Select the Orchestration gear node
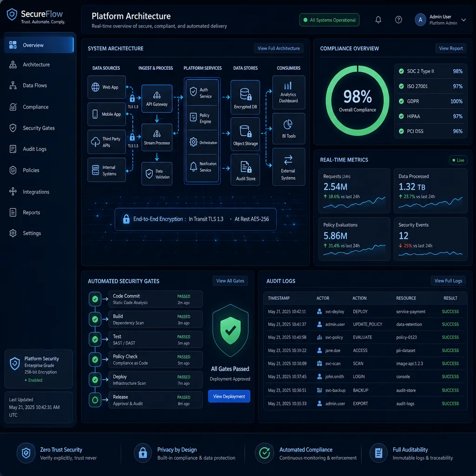Screen dimensions: 476x476 tap(202, 142)
